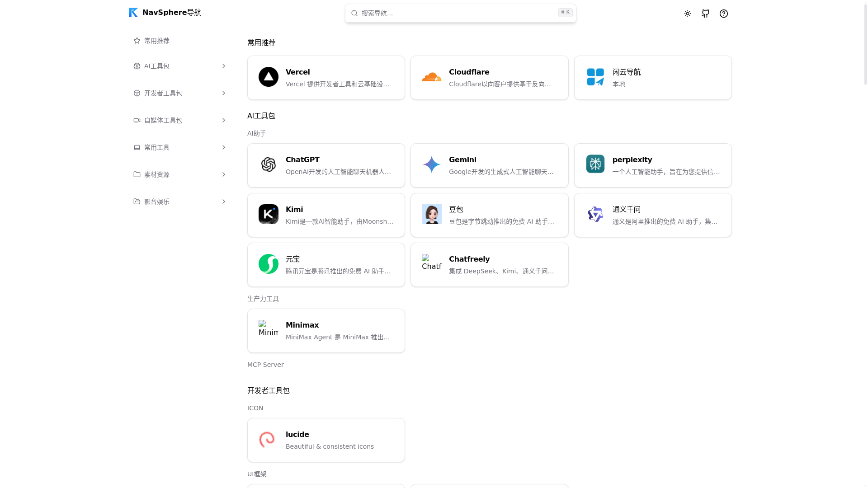Click the 元宝 green circle icon
Screen dimensions: 868x488
tap(269, 264)
